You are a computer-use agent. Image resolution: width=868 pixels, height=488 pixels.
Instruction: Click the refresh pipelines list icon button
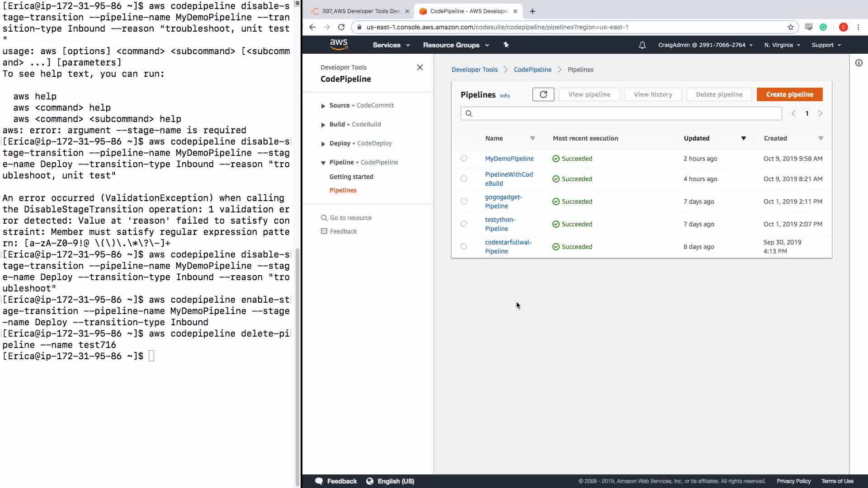pos(543,94)
